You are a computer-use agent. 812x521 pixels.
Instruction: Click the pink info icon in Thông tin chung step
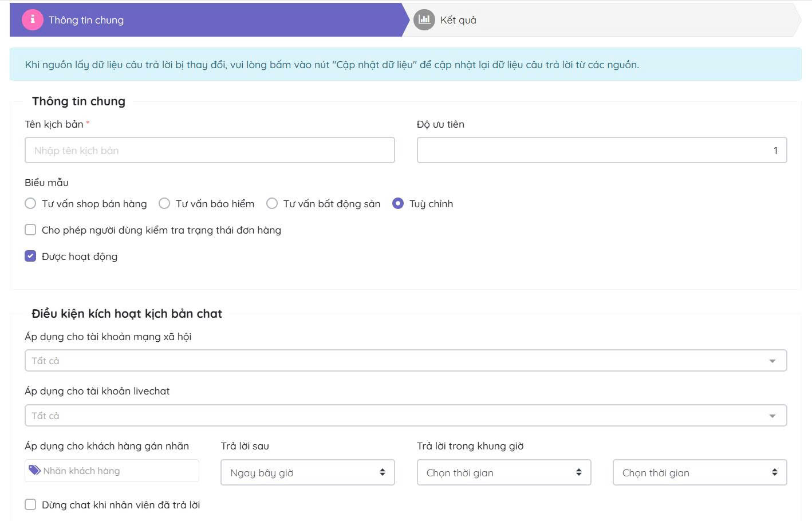pyautogui.click(x=33, y=19)
